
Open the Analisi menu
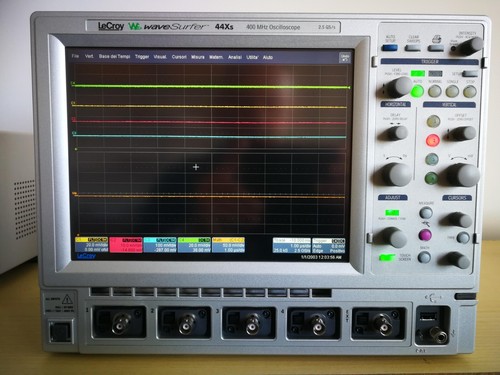[x=235, y=57]
